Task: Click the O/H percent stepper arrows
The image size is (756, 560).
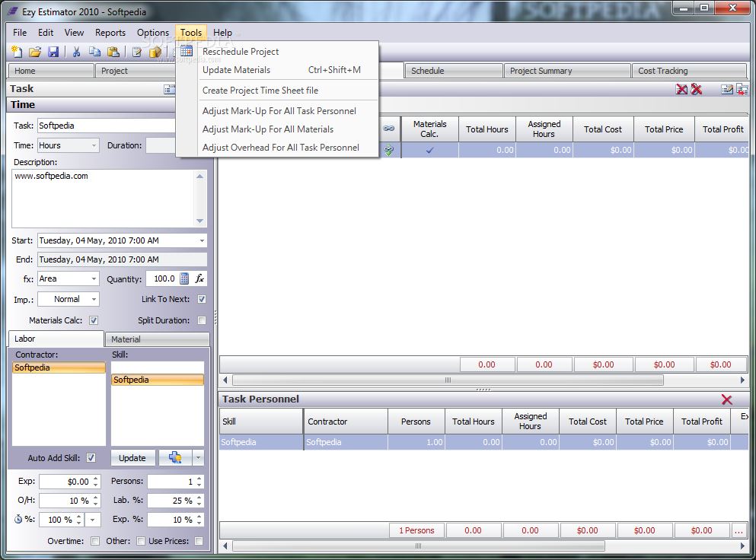Action: point(95,501)
